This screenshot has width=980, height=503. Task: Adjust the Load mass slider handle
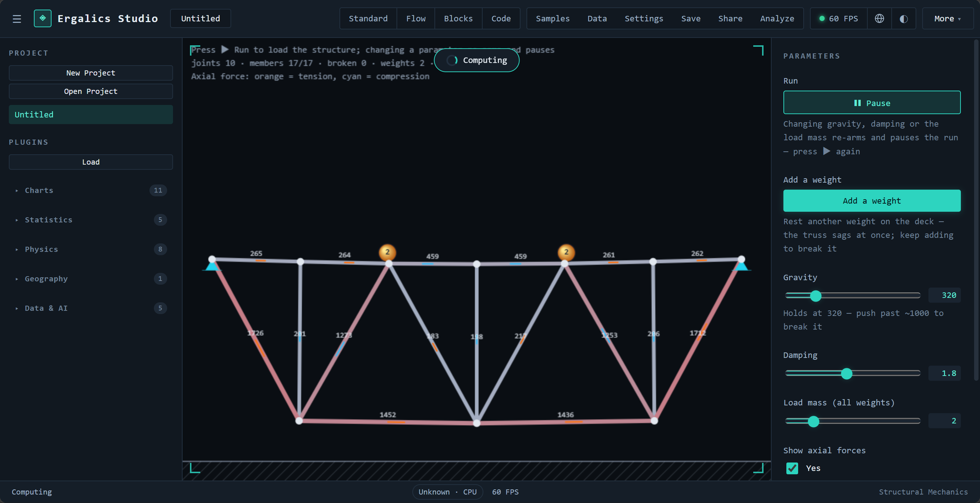click(x=813, y=421)
